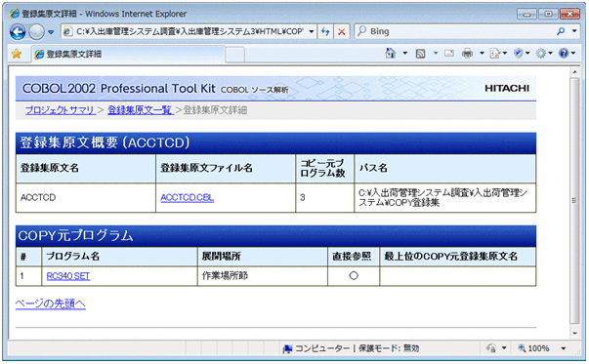Image resolution: width=589 pixels, height=364 pixels.
Task: Click the red Stop loading icon
Action: click(x=342, y=31)
